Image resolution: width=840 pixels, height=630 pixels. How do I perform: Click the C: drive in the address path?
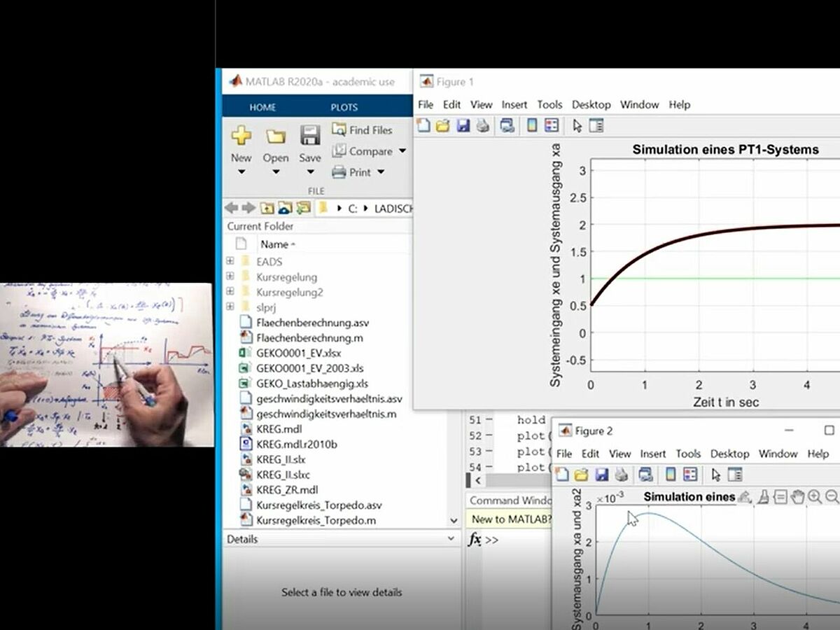coord(353,209)
